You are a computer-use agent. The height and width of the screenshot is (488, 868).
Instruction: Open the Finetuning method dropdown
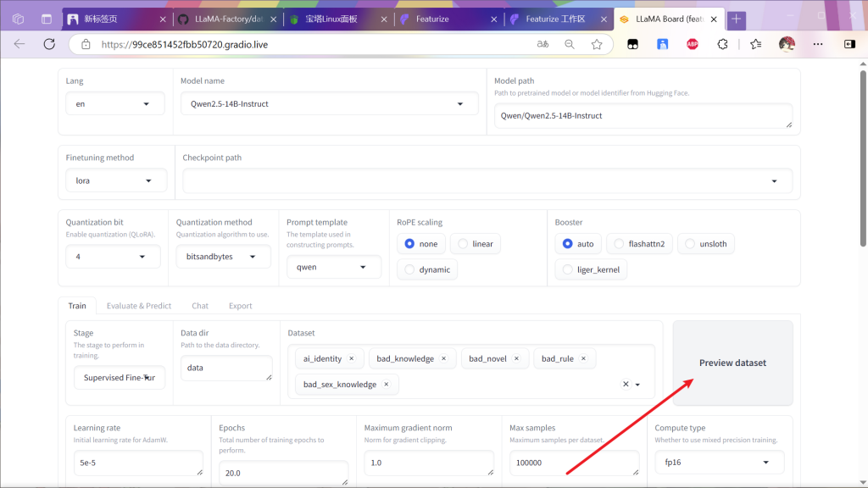pos(116,180)
